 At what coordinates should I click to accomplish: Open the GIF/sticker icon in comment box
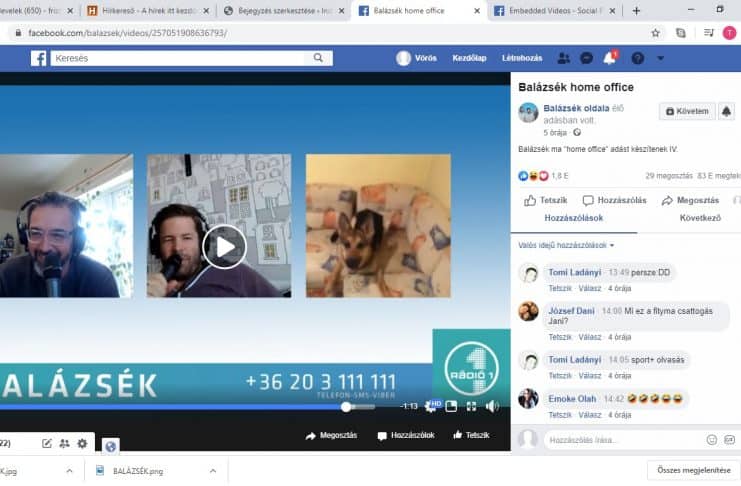click(730, 440)
